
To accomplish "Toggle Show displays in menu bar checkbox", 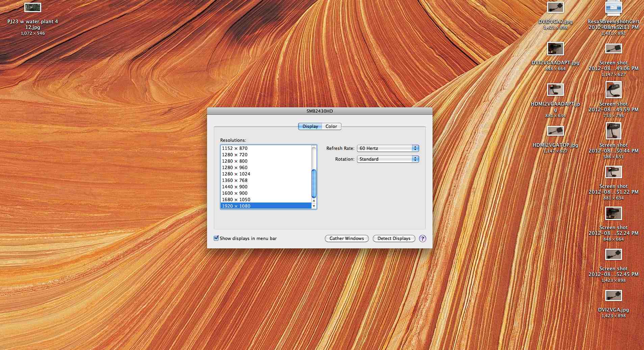I will click(216, 238).
